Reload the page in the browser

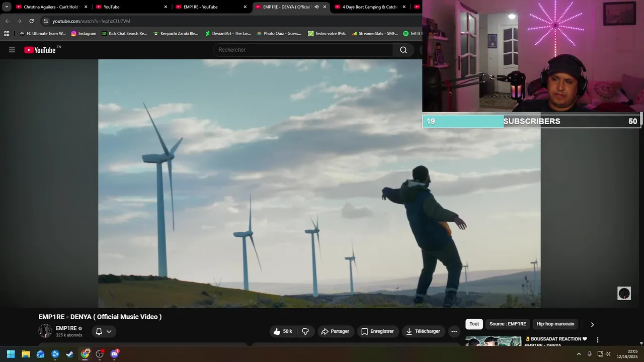coord(31,21)
